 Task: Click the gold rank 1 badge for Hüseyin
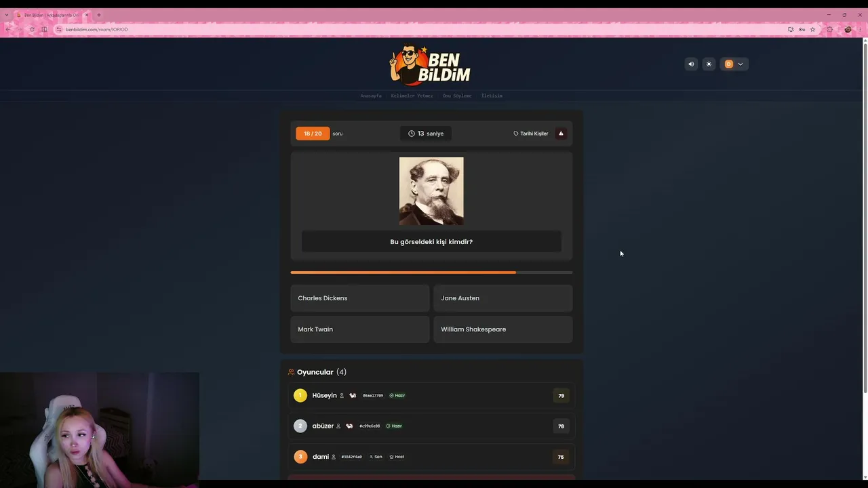pyautogui.click(x=300, y=396)
